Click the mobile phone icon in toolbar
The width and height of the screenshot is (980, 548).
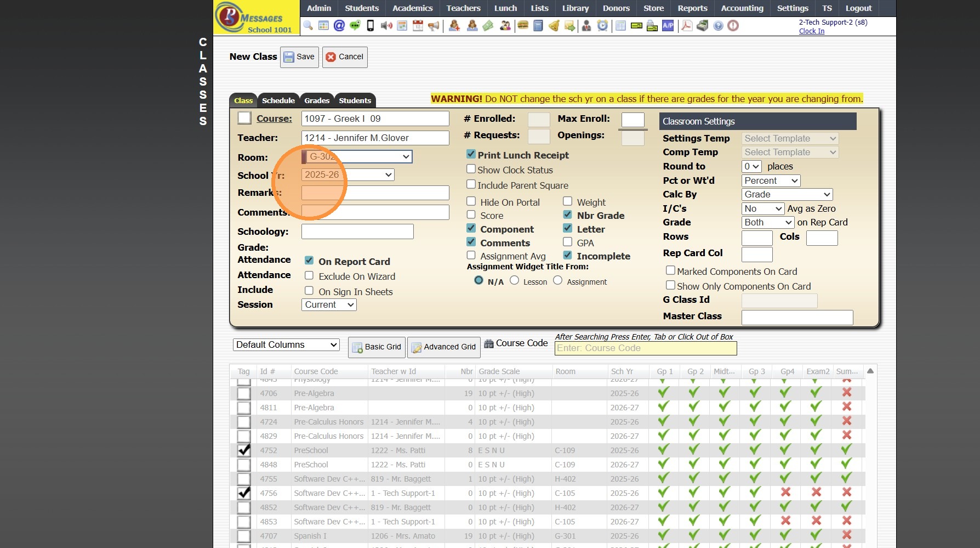tap(371, 26)
